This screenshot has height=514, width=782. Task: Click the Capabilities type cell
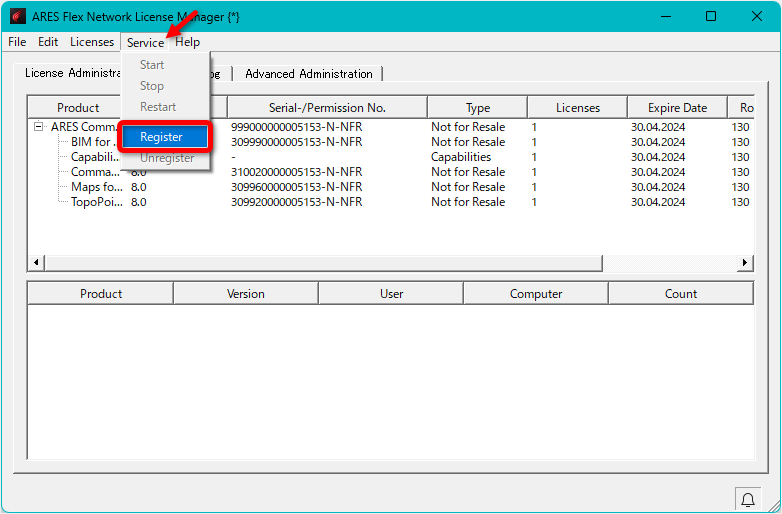pyautogui.click(x=461, y=157)
